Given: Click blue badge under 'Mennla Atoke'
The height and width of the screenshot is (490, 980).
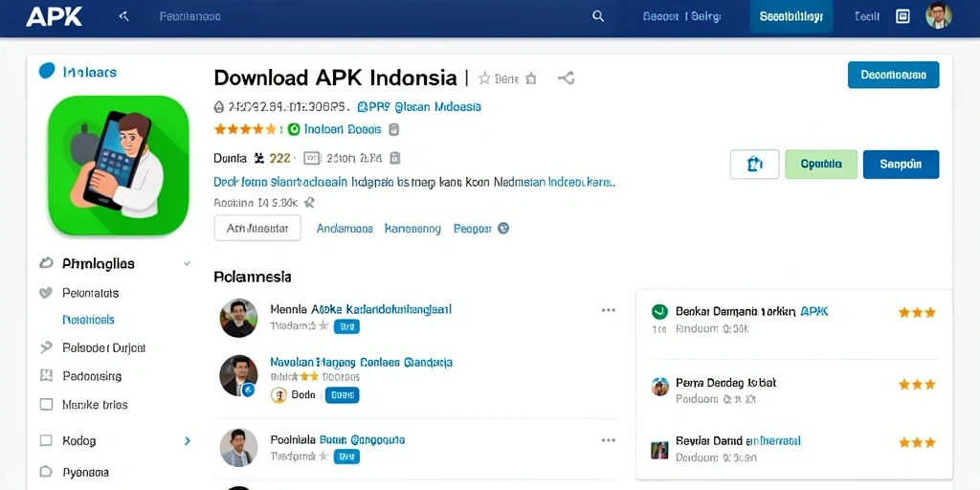Looking at the screenshot, I should [346, 326].
